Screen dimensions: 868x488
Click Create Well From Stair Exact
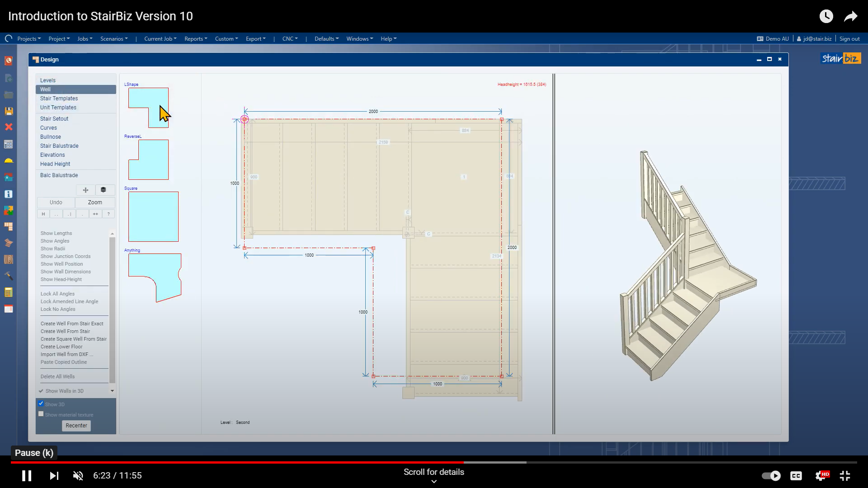point(72,324)
